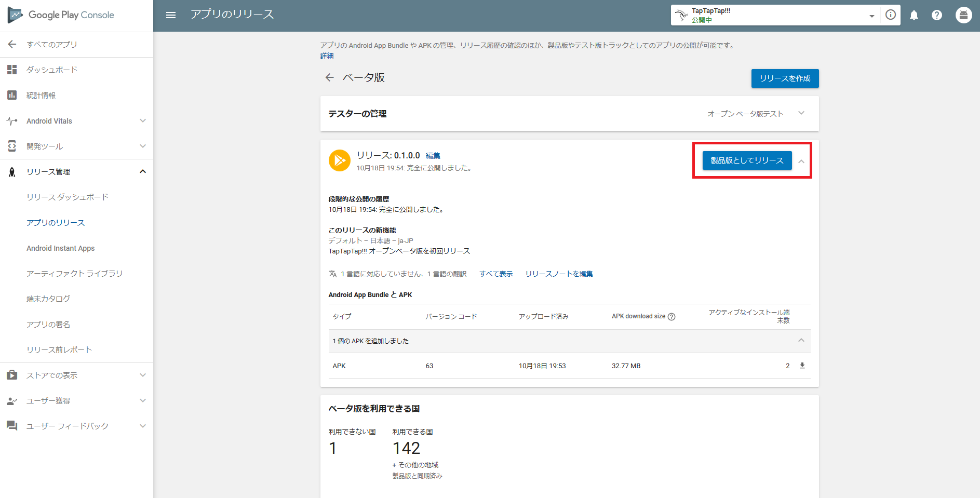Viewport: 980px width, 498px height.
Task: Open 統計情報 in sidebar
Action: (41, 95)
